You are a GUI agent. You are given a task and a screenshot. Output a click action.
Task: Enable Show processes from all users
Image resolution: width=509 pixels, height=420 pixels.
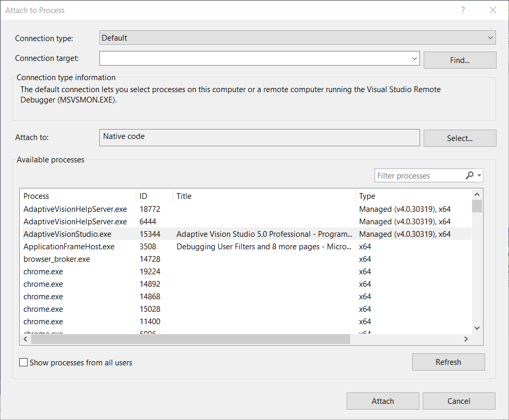(x=23, y=362)
